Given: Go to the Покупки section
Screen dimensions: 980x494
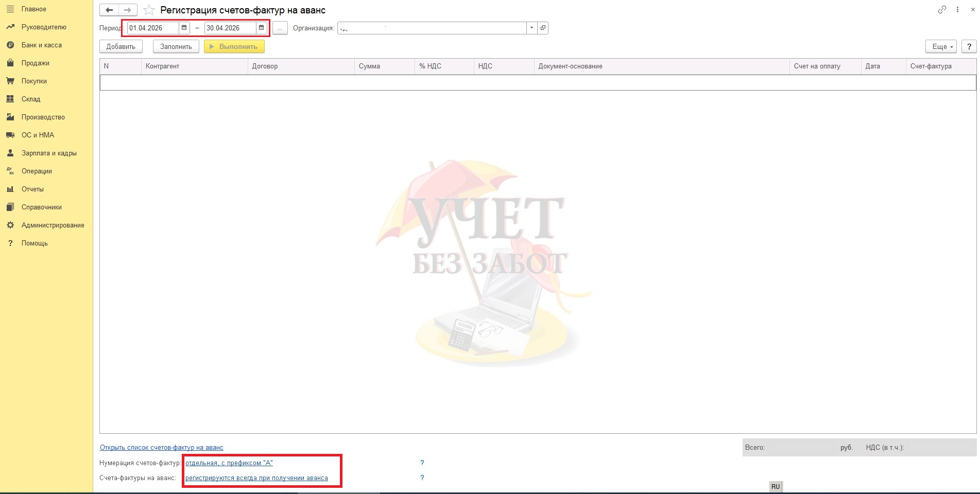Looking at the screenshot, I should click(x=34, y=81).
